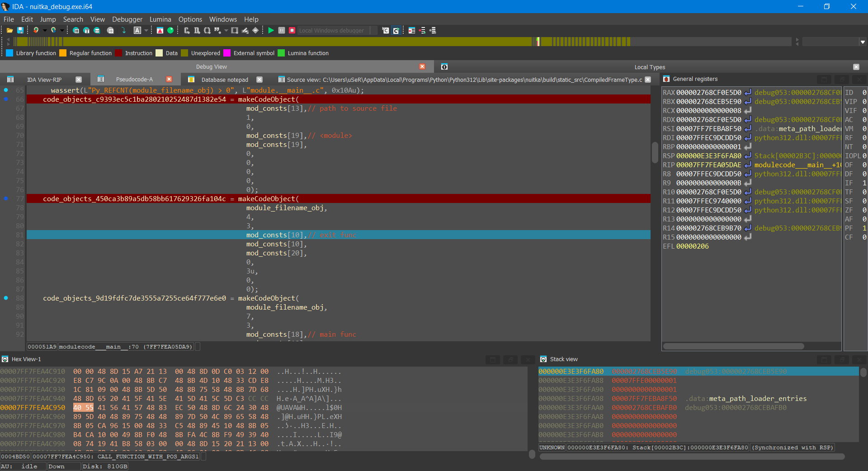
Task: Toggle the OF flag value
Action: pos(864,165)
